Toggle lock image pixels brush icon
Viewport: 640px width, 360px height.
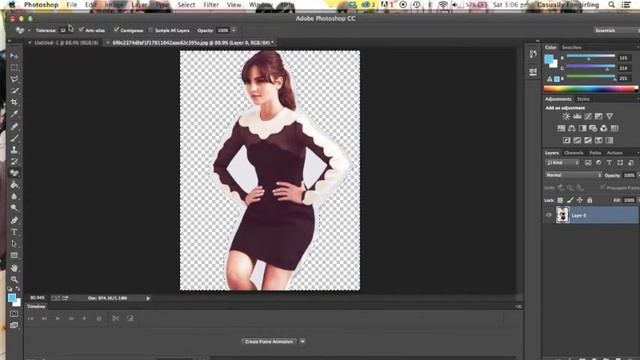pos(570,200)
